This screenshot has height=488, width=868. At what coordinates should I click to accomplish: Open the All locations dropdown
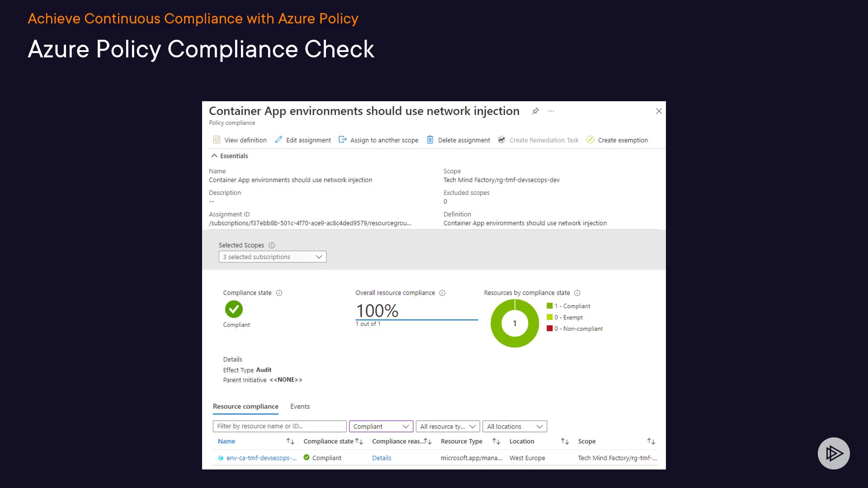[x=514, y=426]
